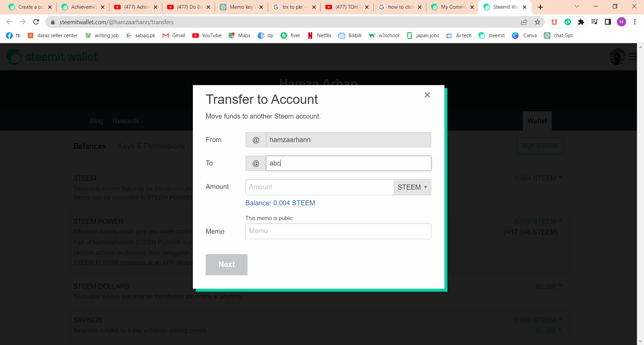This screenshot has width=644, height=345.
Task: Close the Memo key tab
Action: (261, 7)
